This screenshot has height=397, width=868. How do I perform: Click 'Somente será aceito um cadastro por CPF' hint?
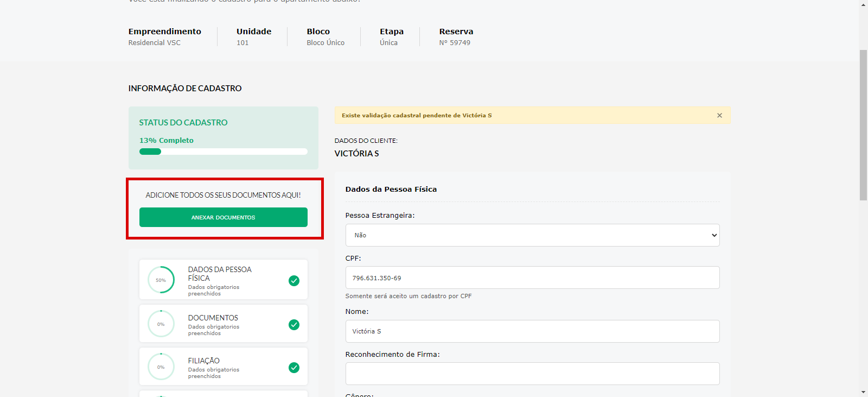tap(409, 296)
